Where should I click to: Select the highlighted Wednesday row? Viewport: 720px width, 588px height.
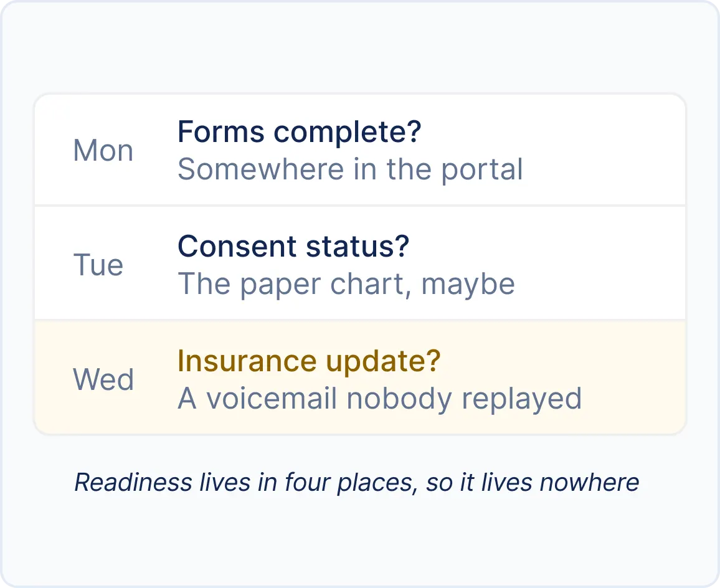click(x=360, y=377)
